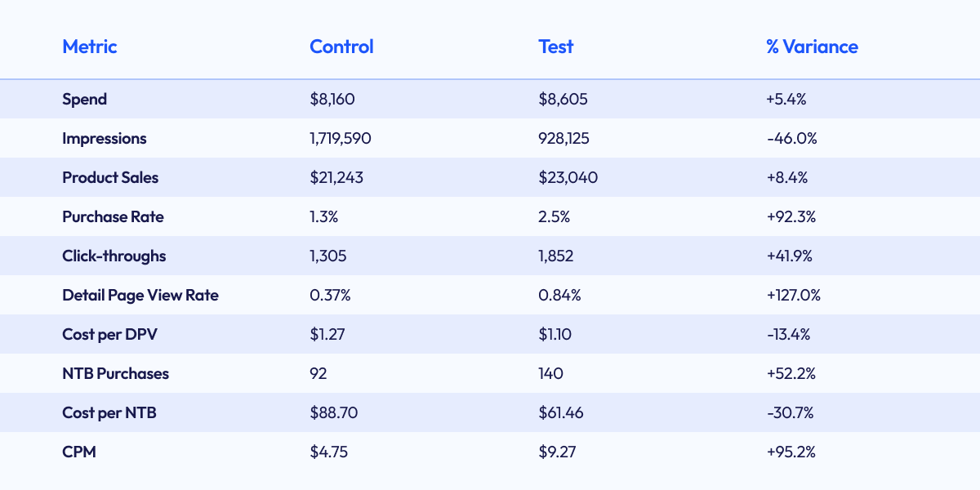Click the $88.70 Control cost value
The height and width of the screenshot is (490, 980).
click(x=334, y=413)
